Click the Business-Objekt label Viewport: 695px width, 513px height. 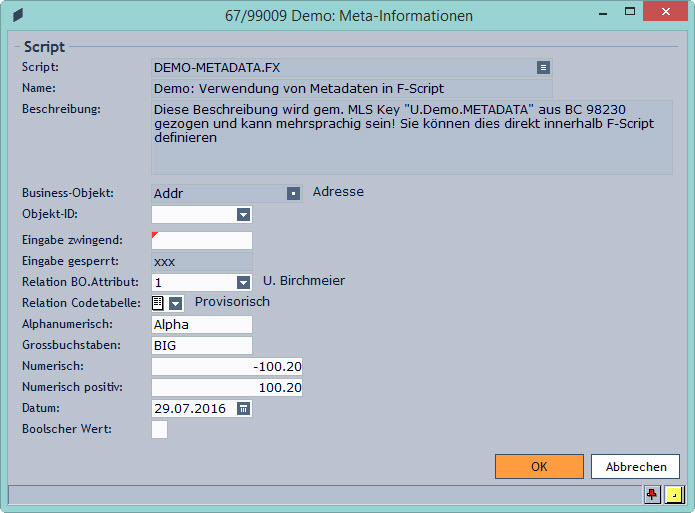pyautogui.click(x=68, y=193)
